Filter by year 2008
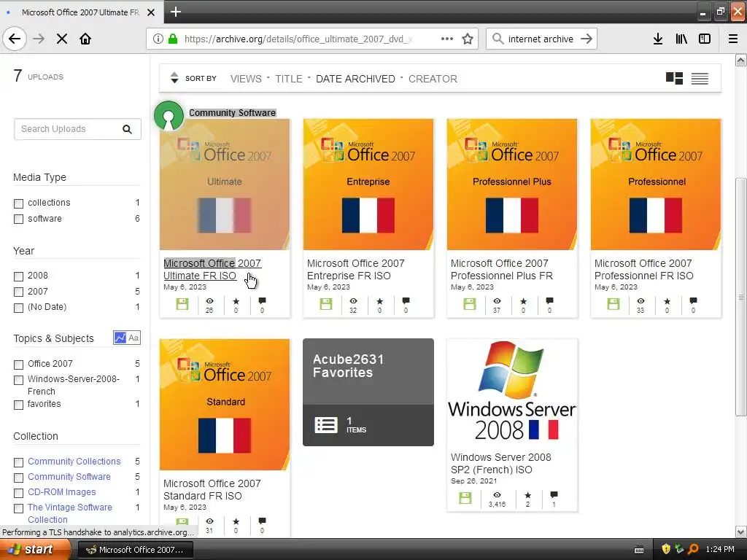The width and height of the screenshot is (747, 560). (18, 276)
